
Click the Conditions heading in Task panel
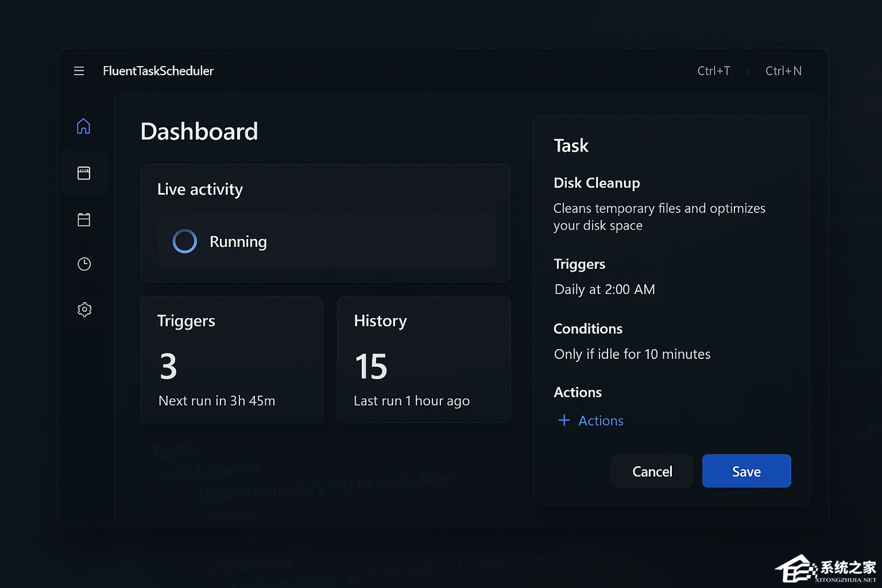tap(588, 329)
